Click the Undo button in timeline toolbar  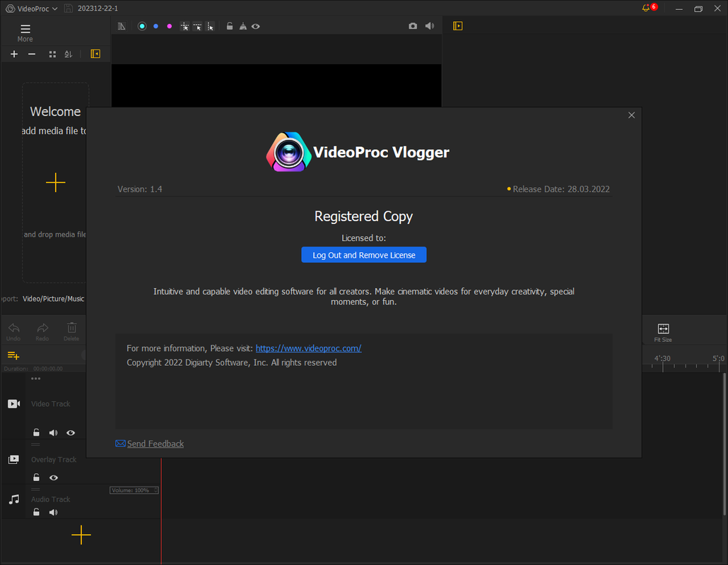(x=13, y=332)
